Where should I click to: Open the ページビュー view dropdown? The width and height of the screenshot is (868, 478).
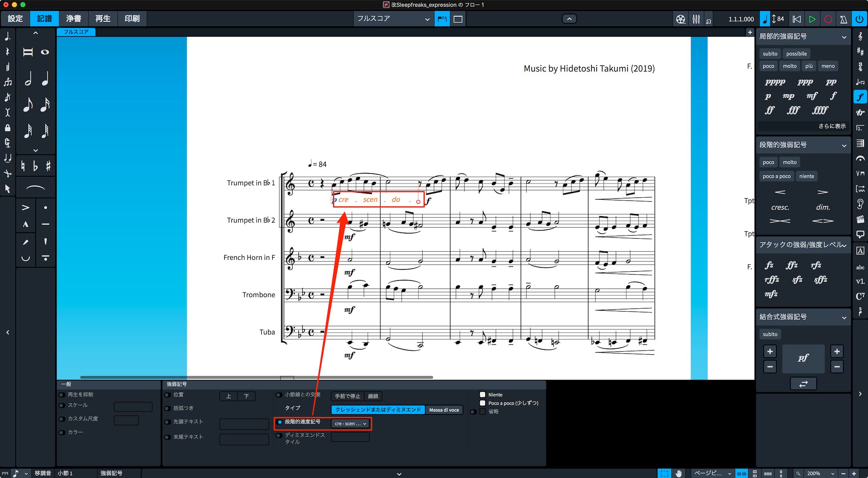point(712,473)
